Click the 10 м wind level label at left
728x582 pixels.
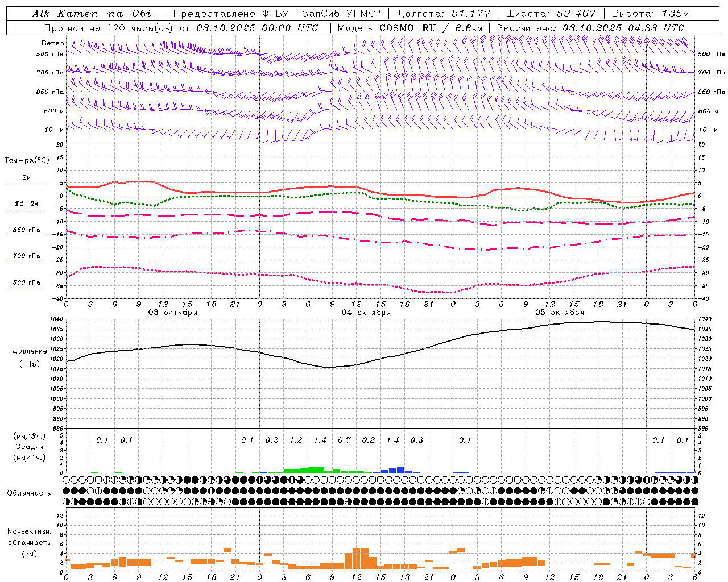coord(55,130)
